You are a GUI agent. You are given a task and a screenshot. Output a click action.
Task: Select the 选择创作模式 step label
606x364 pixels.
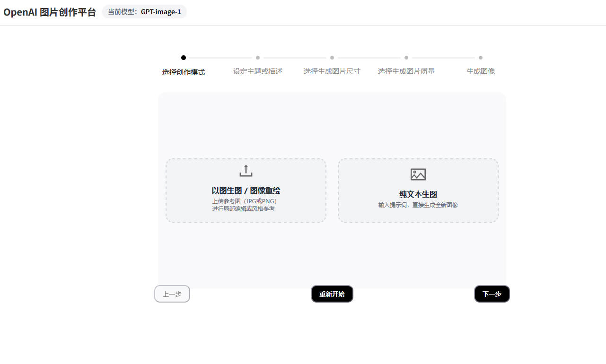pos(184,72)
